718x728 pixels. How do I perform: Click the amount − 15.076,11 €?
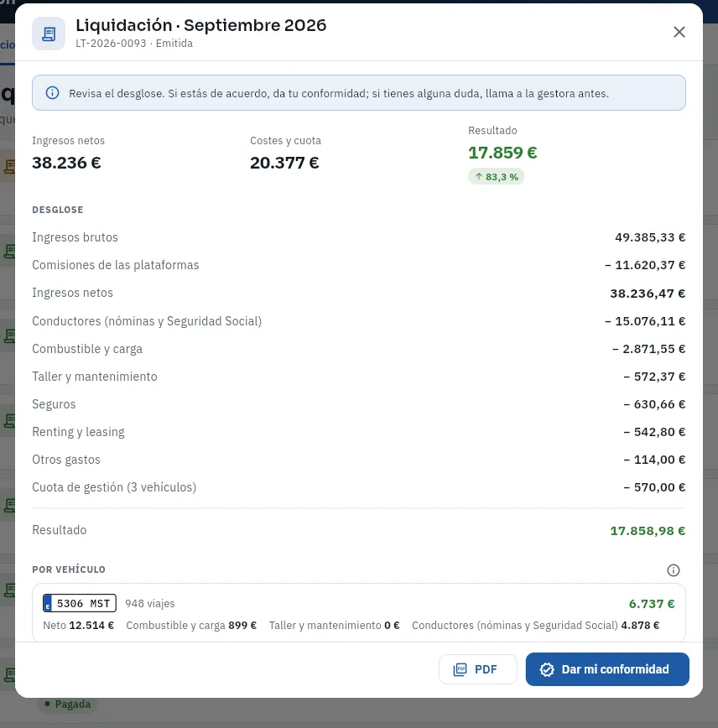coord(645,321)
